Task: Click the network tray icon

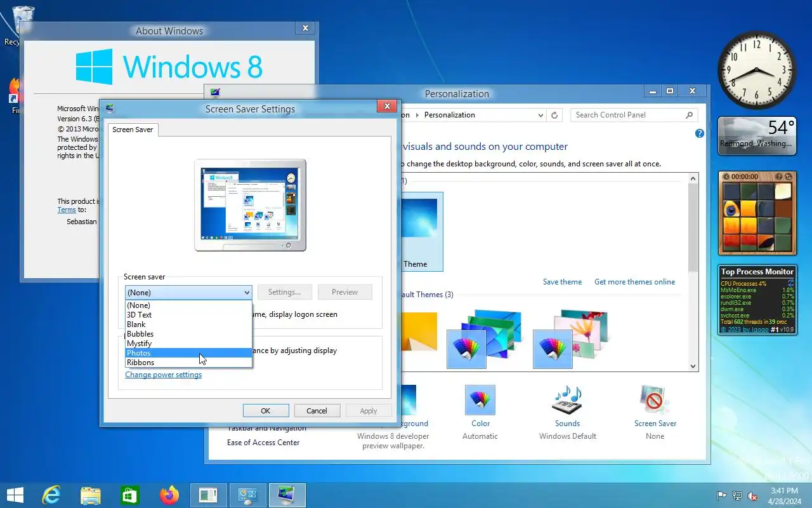Action: (737, 496)
